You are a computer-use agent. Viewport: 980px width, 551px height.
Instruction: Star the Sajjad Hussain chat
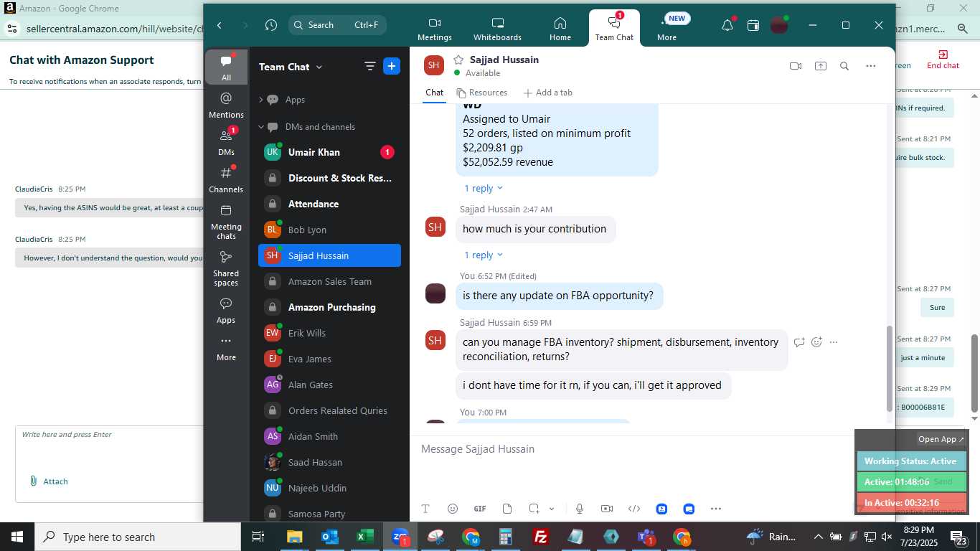(458, 60)
